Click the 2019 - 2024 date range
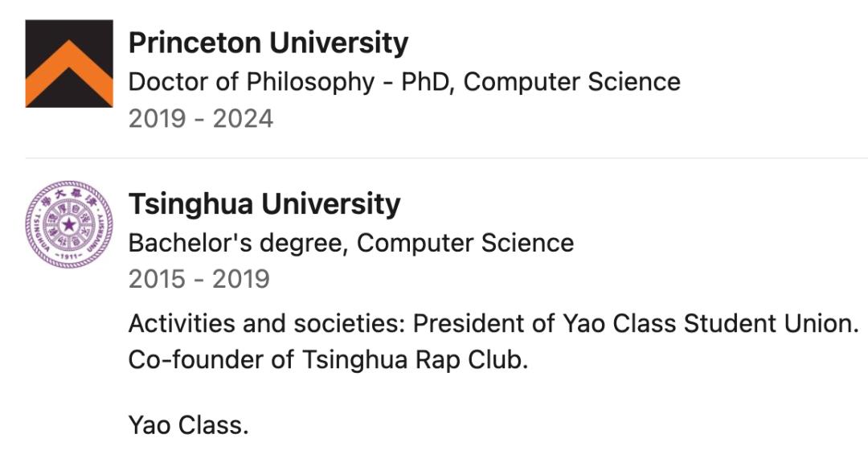 point(201,119)
